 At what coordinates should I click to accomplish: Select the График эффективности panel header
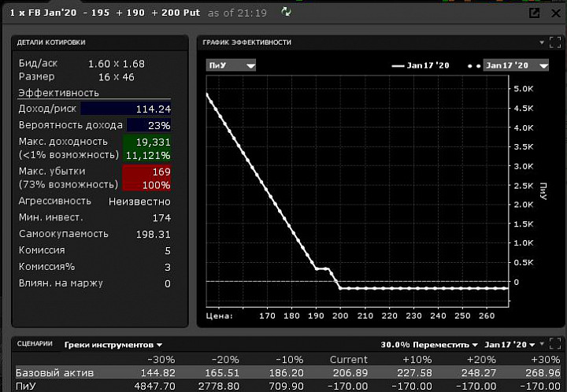point(247,43)
